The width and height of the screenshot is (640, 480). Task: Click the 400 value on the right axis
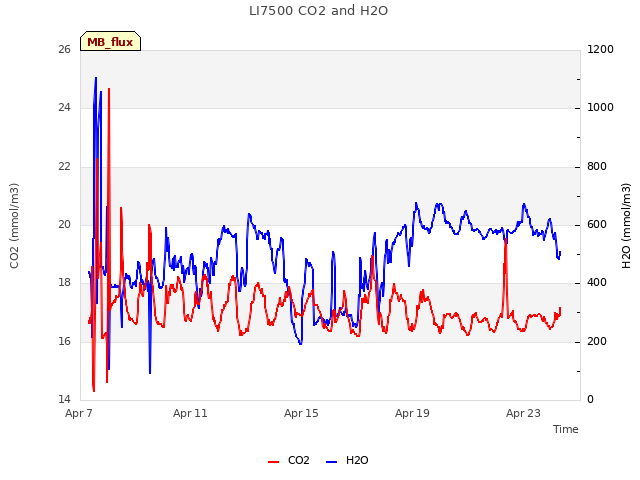tap(597, 283)
